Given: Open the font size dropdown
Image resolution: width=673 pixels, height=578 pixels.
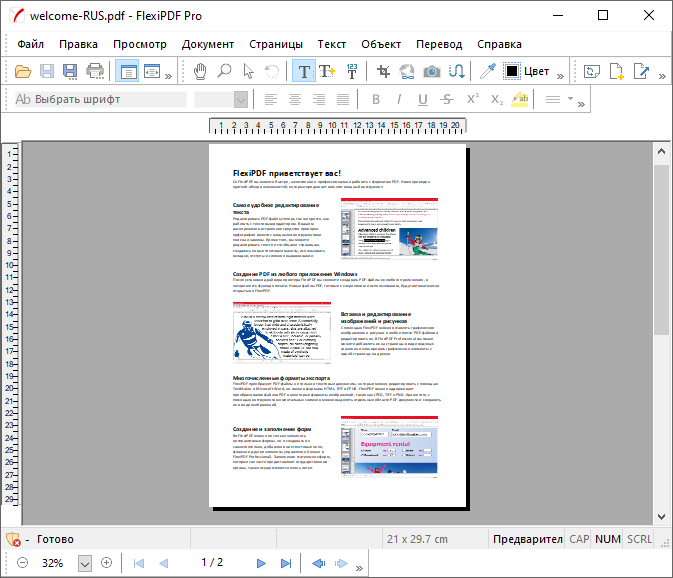Looking at the screenshot, I should click(x=240, y=99).
